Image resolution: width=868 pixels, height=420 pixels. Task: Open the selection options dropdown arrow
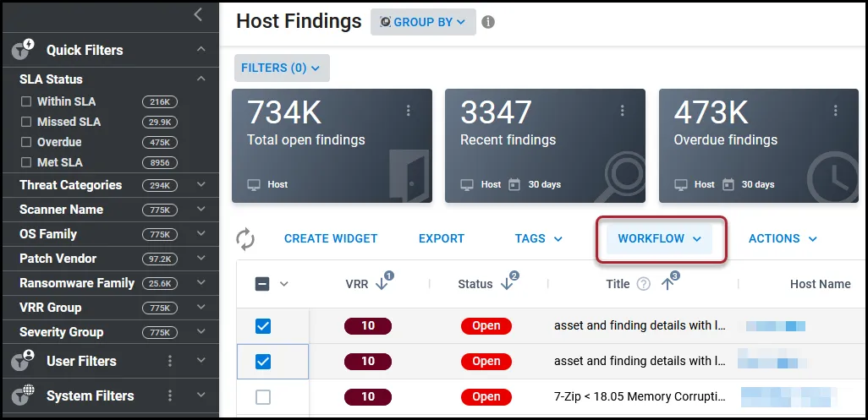(284, 284)
